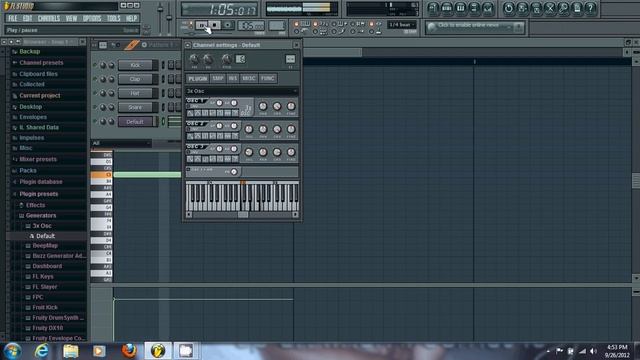Toggle the Clap channel mute light
640x360 pixels.
click(x=95, y=79)
